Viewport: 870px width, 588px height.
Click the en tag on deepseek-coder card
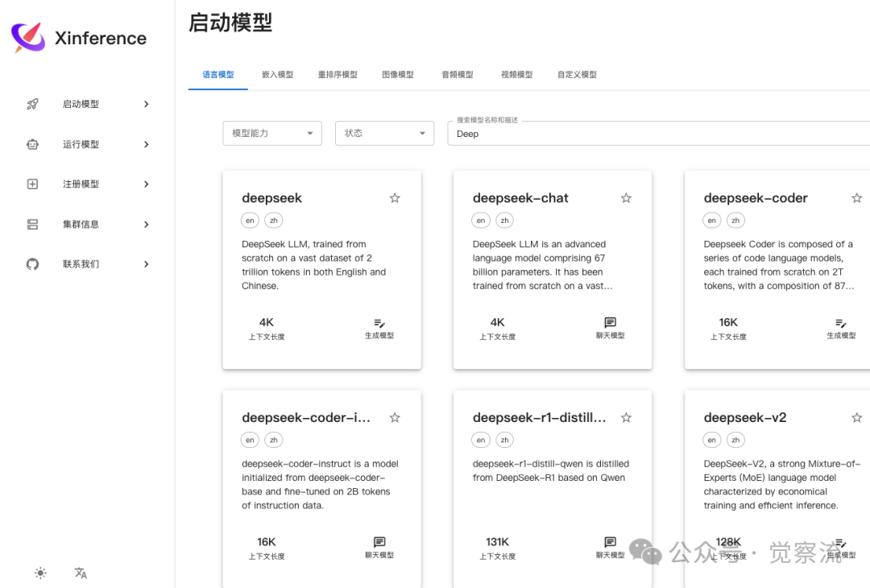712,220
